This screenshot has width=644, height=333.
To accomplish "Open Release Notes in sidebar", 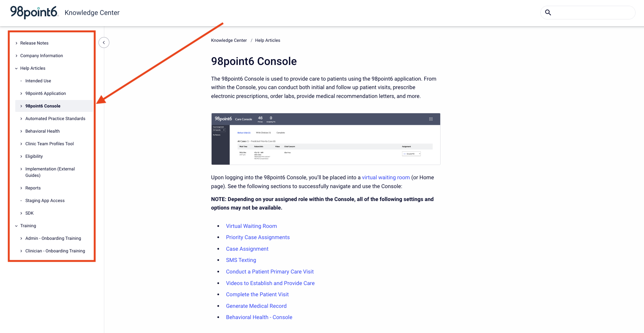I will tap(34, 43).
